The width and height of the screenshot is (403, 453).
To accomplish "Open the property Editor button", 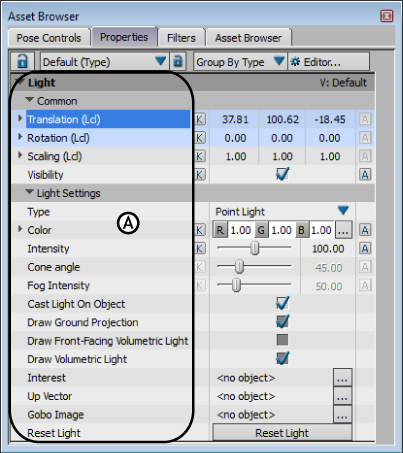I will pyautogui.click(x=329, y=62).
